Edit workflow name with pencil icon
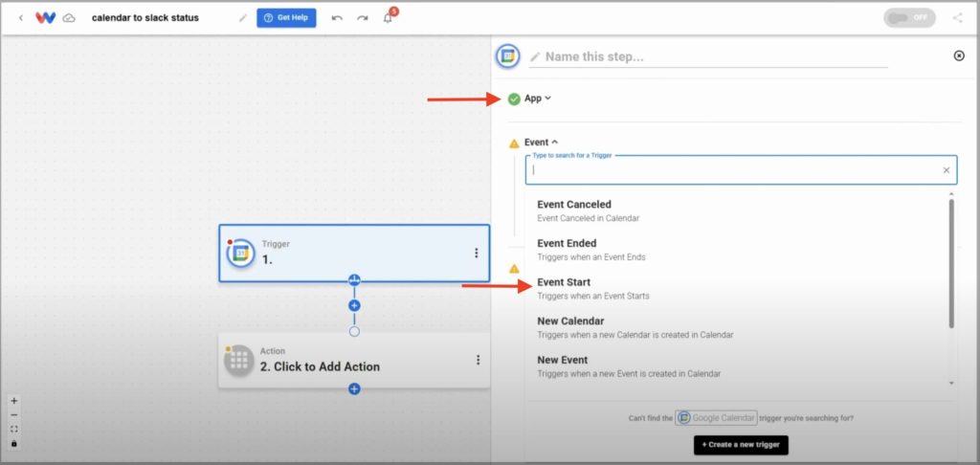980x465 pixels. tap(242, 18)
